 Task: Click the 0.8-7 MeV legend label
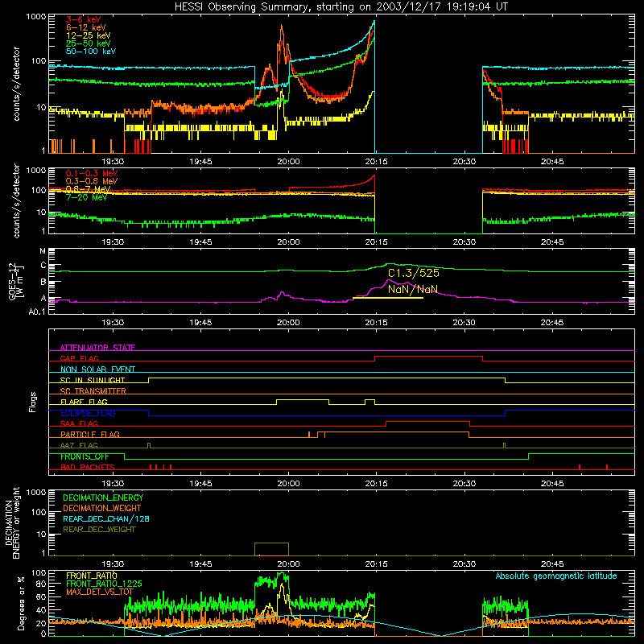coord(89,189)
